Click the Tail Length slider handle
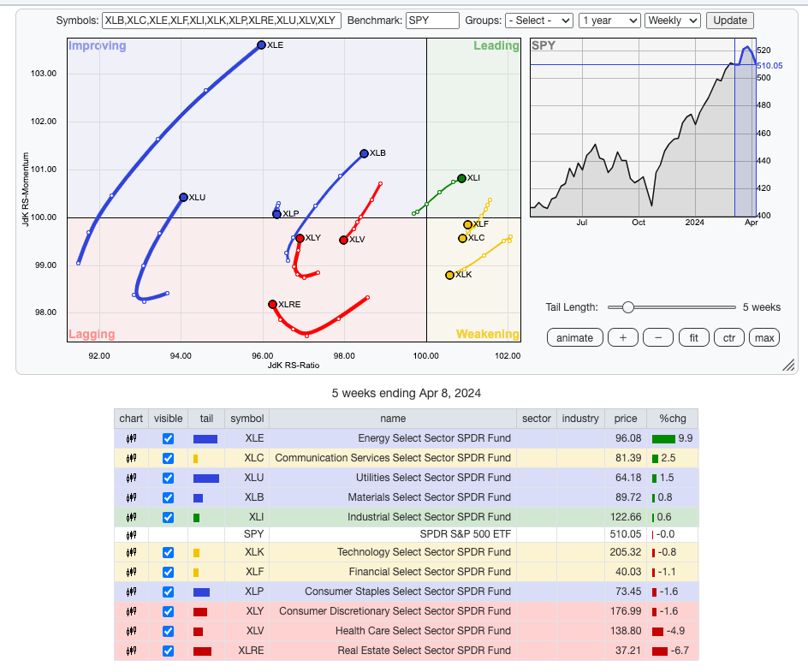The image size is (808, 672). pos(627,307)
